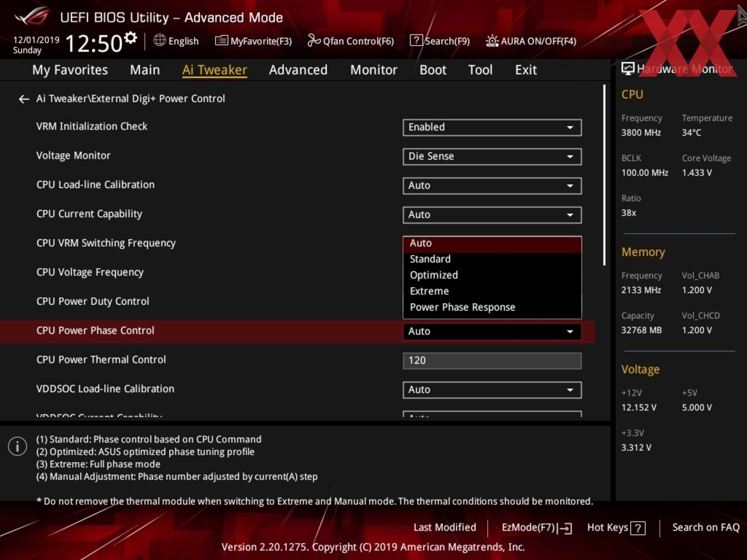Choose Optimized in the dropdown list
747x560 pixels.
[492, 275]
